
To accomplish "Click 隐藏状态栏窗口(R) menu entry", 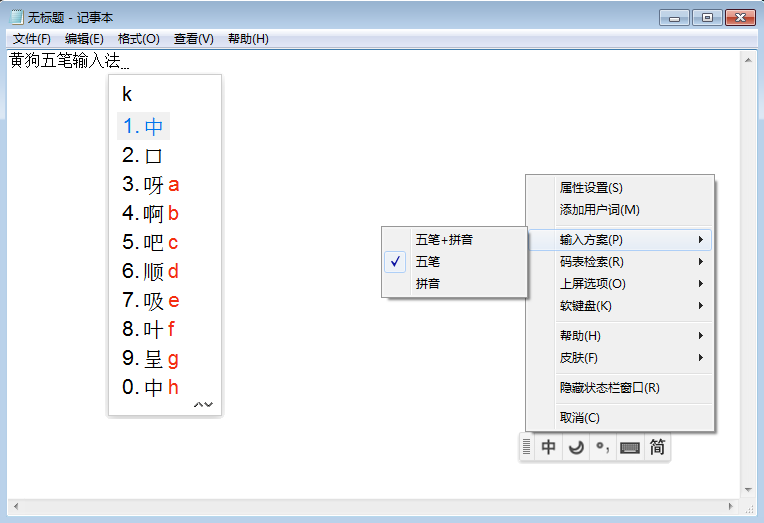I will [609, 388].
